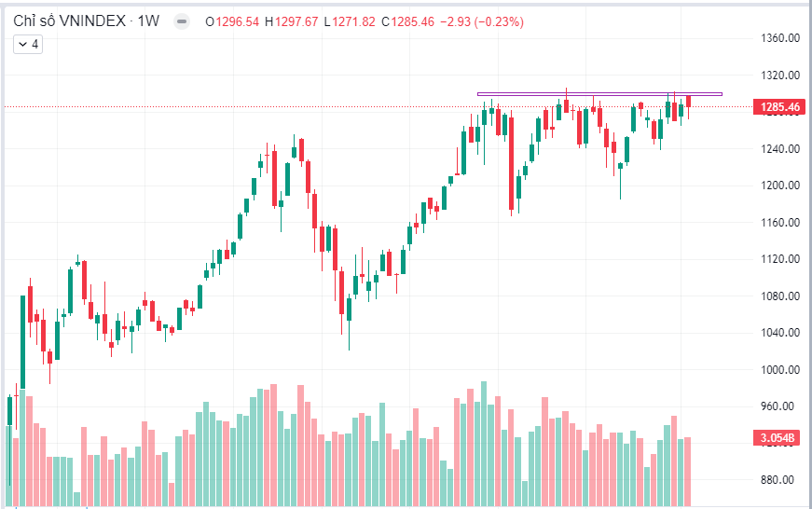The image size is (812, 509).
Task: Select the purple horizontal resistance rectangle drawing
Action: click(599, 94)
